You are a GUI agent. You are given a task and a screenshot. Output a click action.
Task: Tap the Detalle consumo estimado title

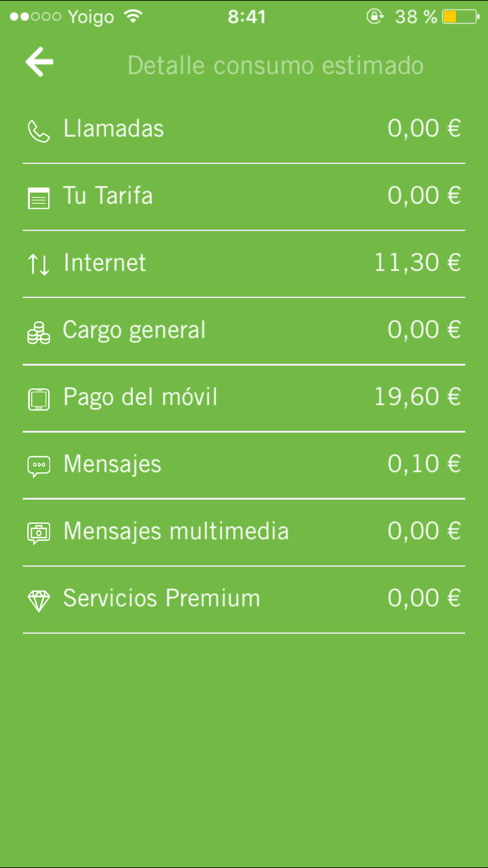click(x=275, y=66)
